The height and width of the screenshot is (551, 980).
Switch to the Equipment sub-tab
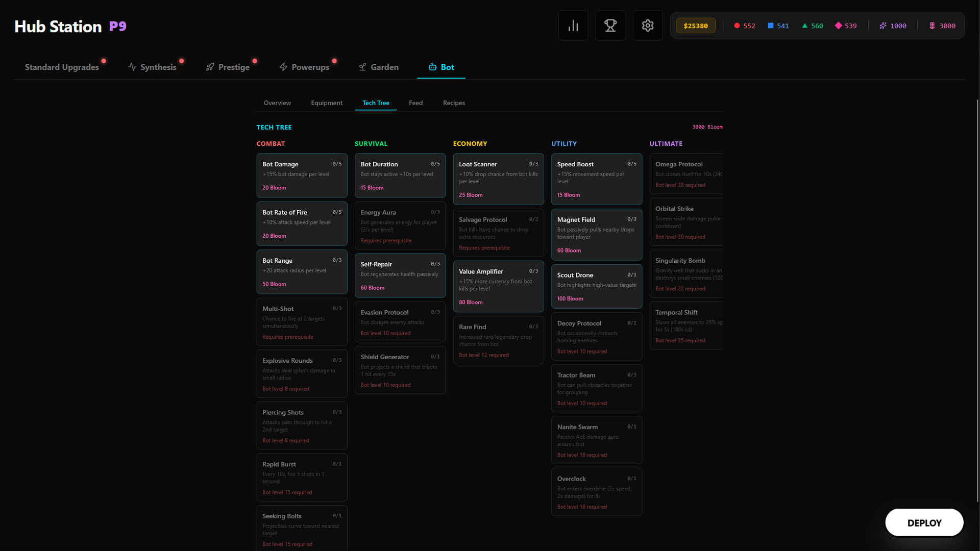coord(327,103)
